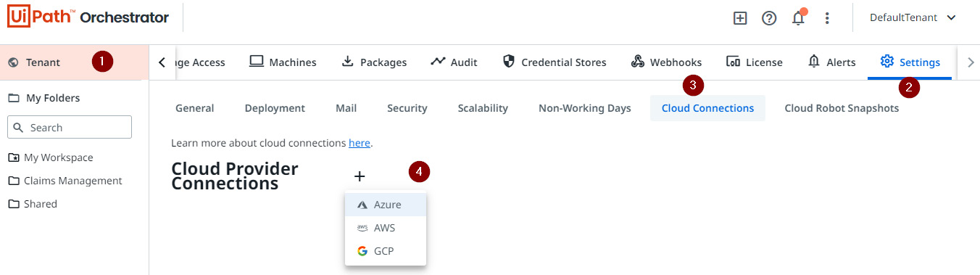Choose AWS from the provider menu
Screen dimensions: 980x275
pos(386,228)
